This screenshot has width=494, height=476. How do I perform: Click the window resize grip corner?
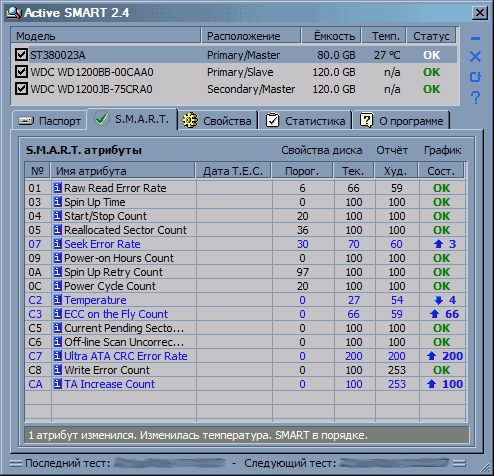click(485, 467)
